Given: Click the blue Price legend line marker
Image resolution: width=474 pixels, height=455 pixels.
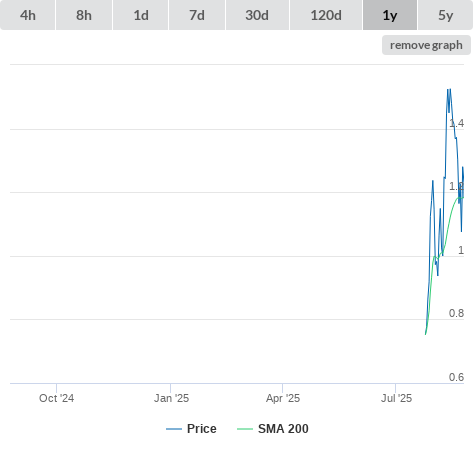Looking at the screenshot, I should [x=174, y=429].
